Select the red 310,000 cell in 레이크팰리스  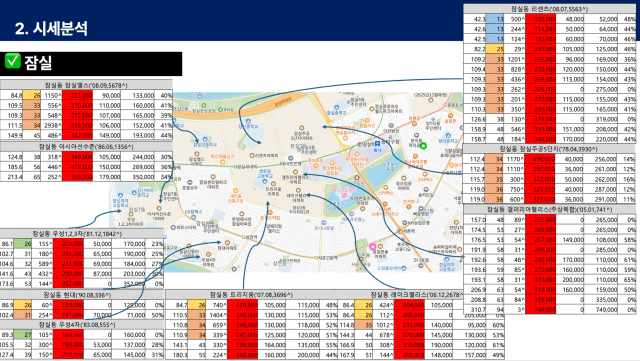tap(410, 345)
